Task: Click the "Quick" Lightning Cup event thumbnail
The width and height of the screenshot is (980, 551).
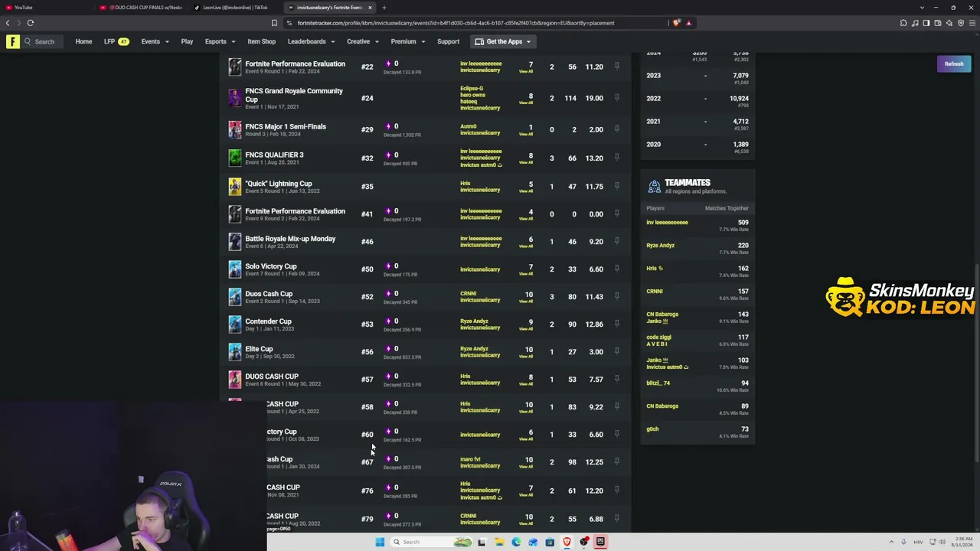Action: click(x=235, y=186)
